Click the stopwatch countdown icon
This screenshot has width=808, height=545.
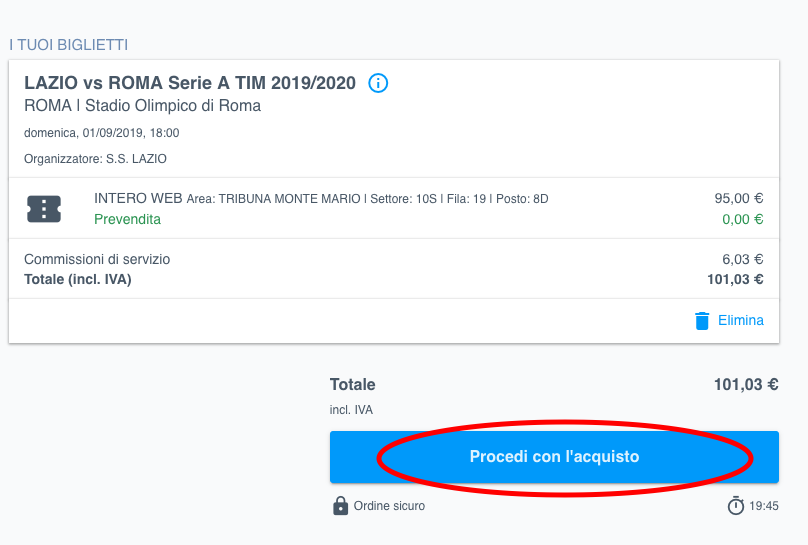coord(735,505)
